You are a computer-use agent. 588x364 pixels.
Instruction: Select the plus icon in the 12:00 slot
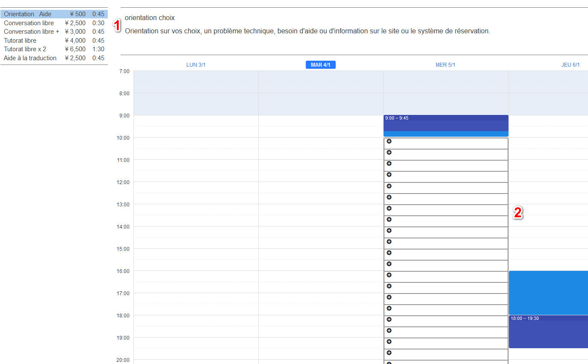coord(389,186)
